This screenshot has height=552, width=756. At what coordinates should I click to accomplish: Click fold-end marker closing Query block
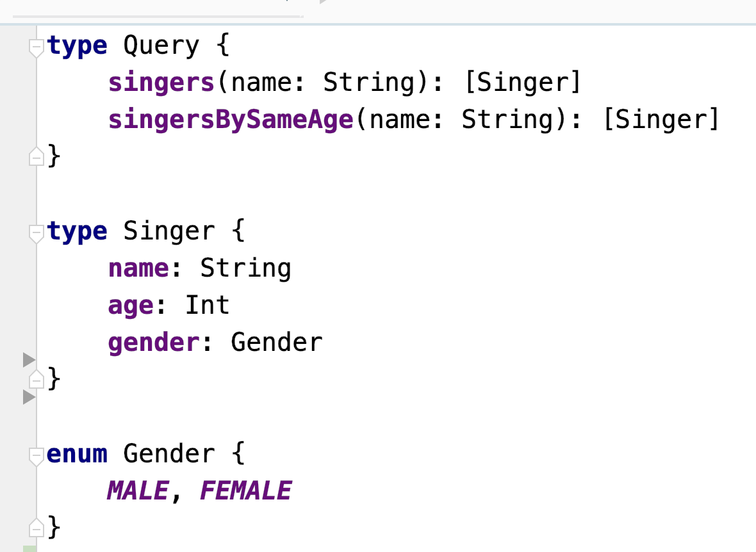coord(37,156)
